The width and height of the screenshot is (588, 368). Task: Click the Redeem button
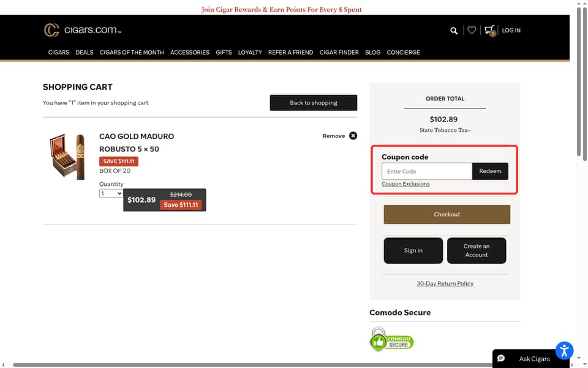[490, 171]
